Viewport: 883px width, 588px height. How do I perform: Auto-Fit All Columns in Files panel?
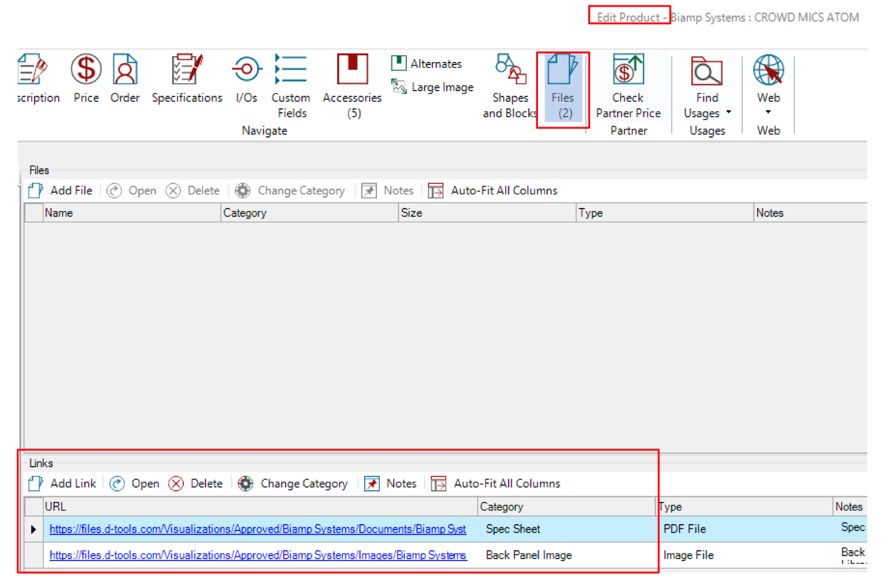pyautogui.click(x=493, y=190)
